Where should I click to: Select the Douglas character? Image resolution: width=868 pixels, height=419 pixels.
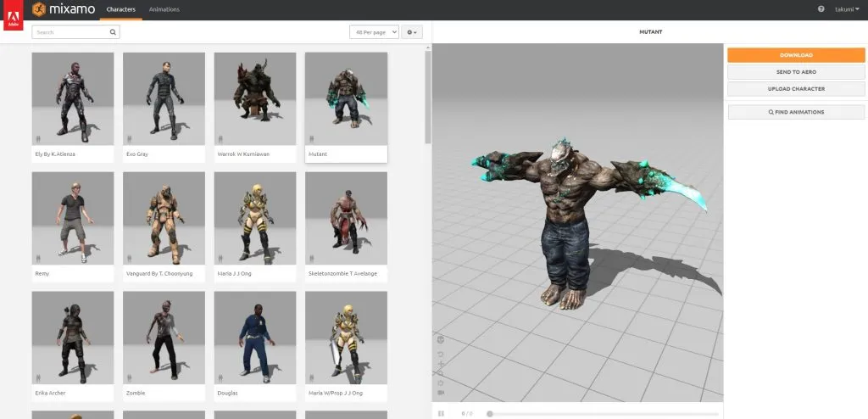pyautogui.click(x=255, y=346)
